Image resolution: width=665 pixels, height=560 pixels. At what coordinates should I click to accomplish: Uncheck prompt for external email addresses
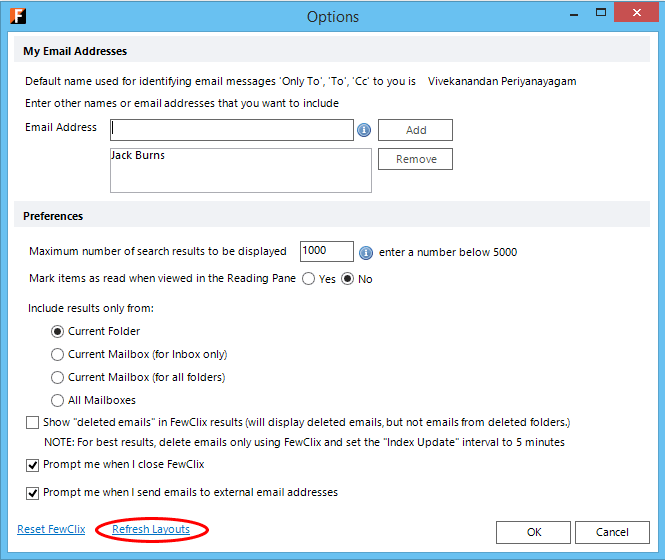tap(32, 493)
